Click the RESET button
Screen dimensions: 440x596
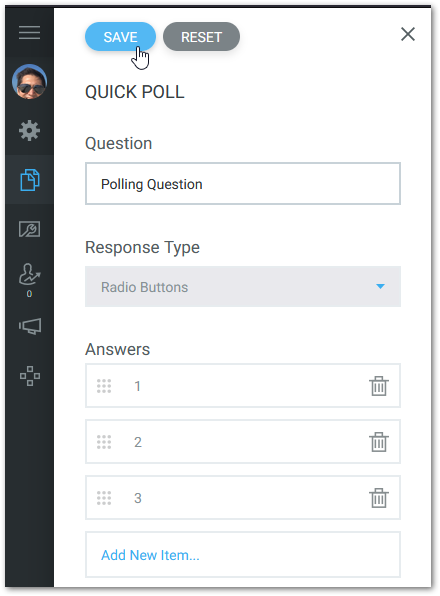pyautogui.click(x=201, y=37)
